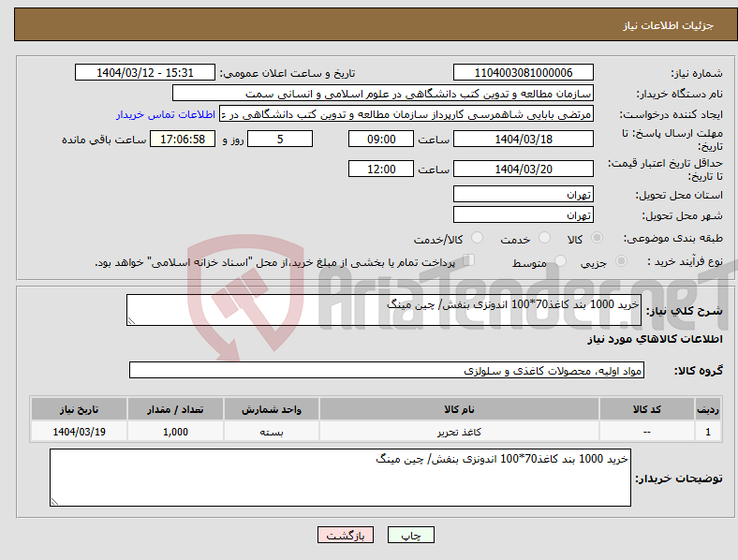Click the deadline time 09:00 field
Screen dimensions: 738x560
point(381,139)
